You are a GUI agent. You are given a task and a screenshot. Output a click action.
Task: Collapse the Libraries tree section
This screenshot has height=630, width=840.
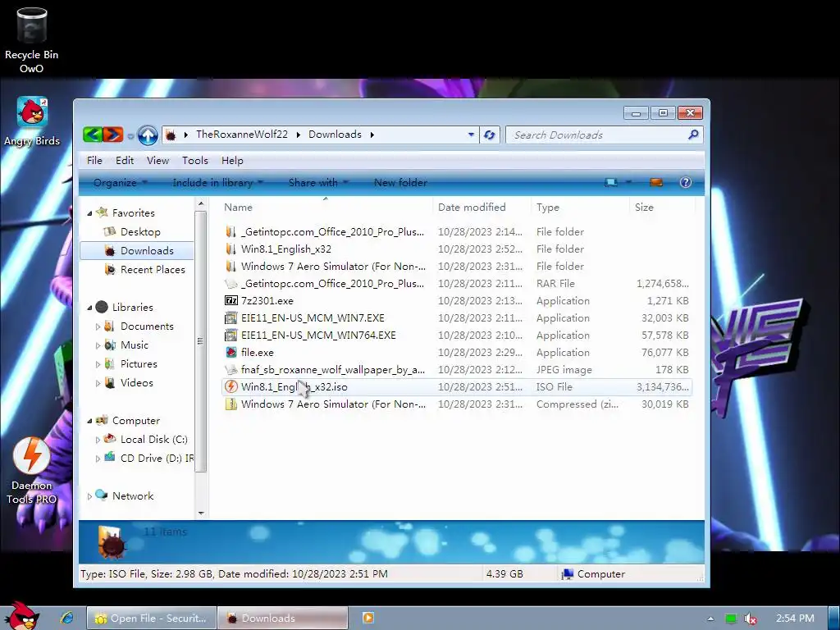(x=89, y=308)
